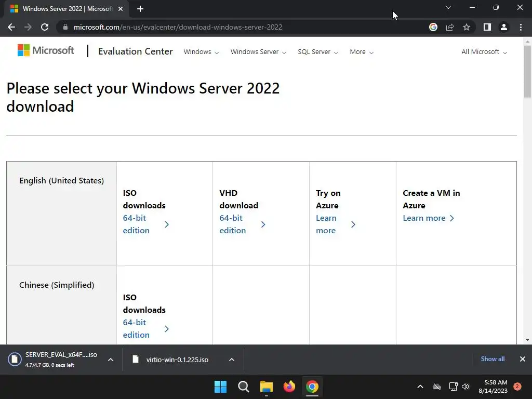
Task: Launch Firefox from the taskbar
Action: pos(289,387)
